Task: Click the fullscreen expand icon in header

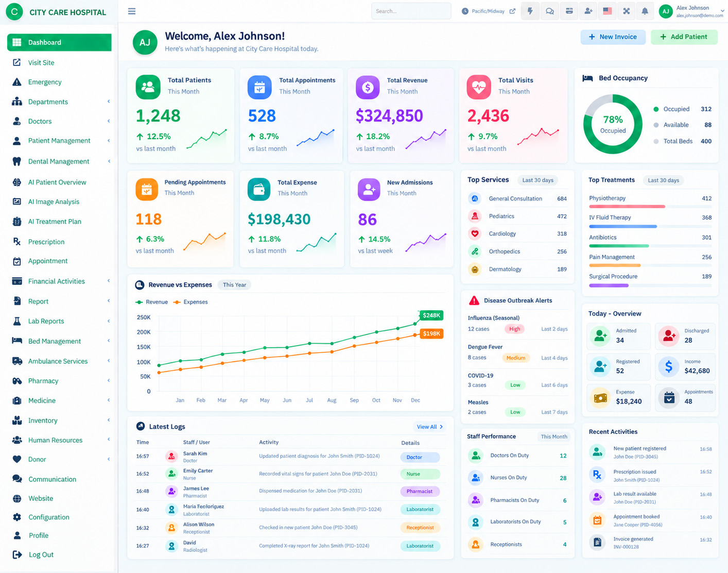Action: point(627,11)
